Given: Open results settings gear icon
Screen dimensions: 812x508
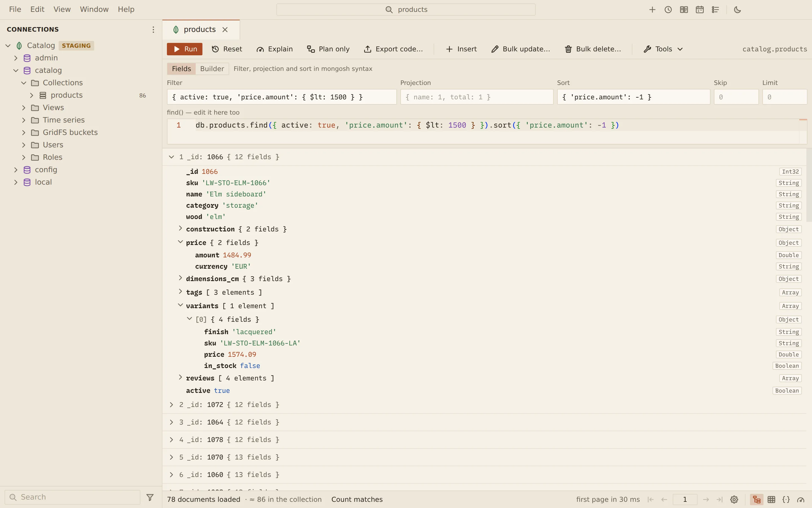Looking at the screenshot, I should (734, 500).
